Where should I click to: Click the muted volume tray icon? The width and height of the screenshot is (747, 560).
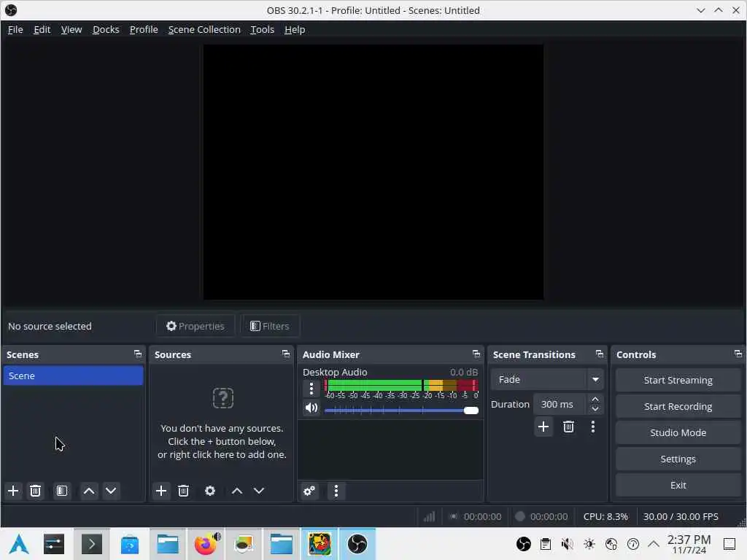click(567, 544)
